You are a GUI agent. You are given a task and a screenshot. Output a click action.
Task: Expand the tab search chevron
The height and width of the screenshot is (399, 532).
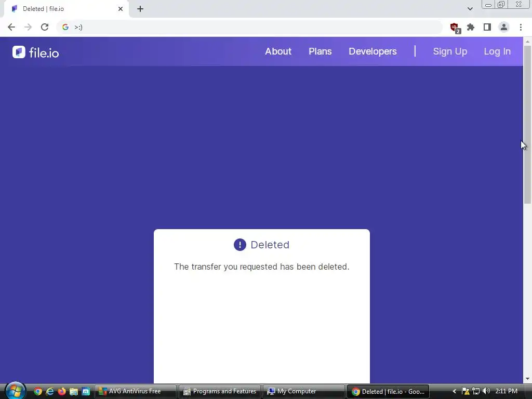point(470,9)
